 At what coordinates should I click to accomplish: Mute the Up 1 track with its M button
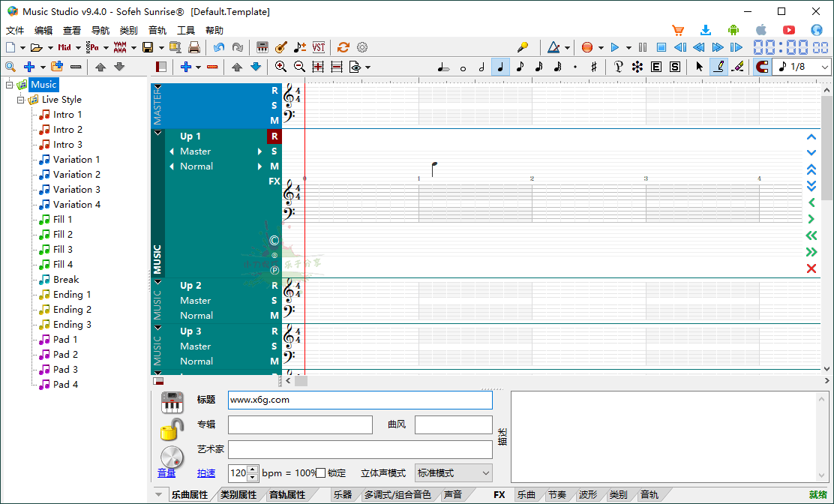tap(274, 166)
